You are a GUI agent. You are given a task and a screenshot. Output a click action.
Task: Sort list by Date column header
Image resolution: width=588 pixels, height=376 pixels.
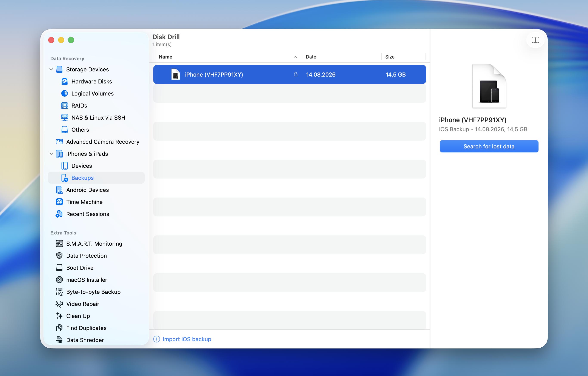tap(311, 57)
